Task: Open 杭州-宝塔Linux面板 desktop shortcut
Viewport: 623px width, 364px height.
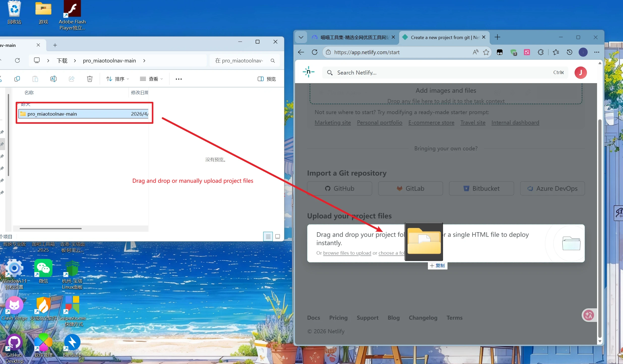Action: pyautogui.click(x=72, y=274)
